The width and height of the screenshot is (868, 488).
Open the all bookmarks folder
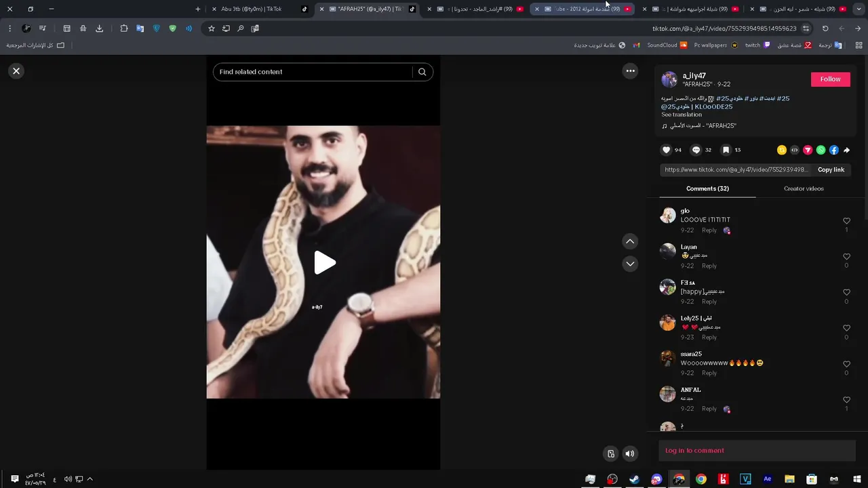(x=35, y=45)
